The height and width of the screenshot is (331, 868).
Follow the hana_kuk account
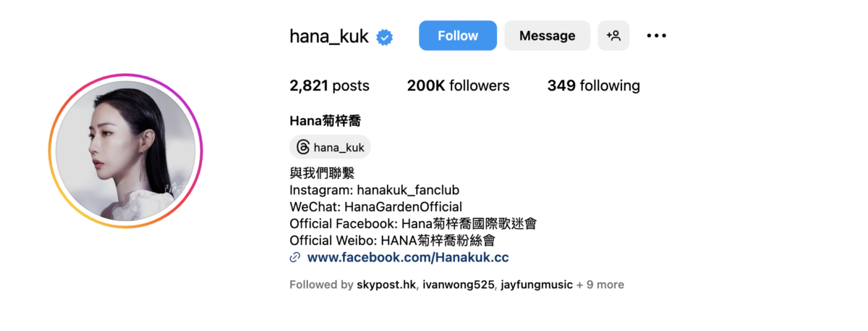[458, 35]
